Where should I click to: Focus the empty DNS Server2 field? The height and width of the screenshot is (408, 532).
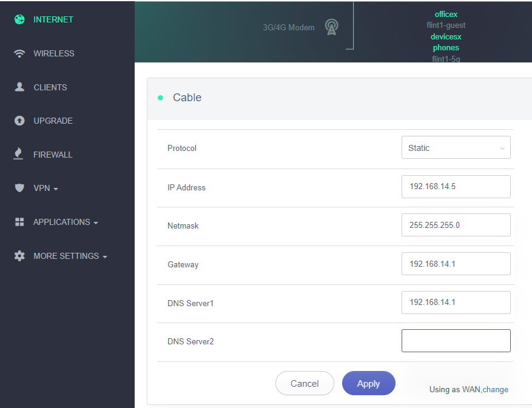pos(456,341)
